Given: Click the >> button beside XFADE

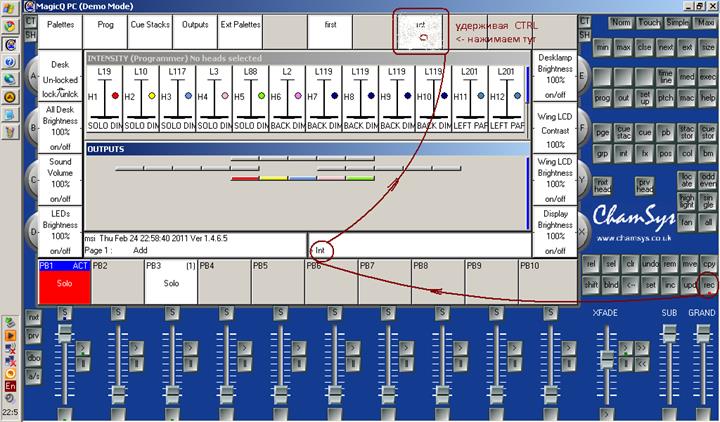Looking at the screenshot, I should tap(641, 347).
